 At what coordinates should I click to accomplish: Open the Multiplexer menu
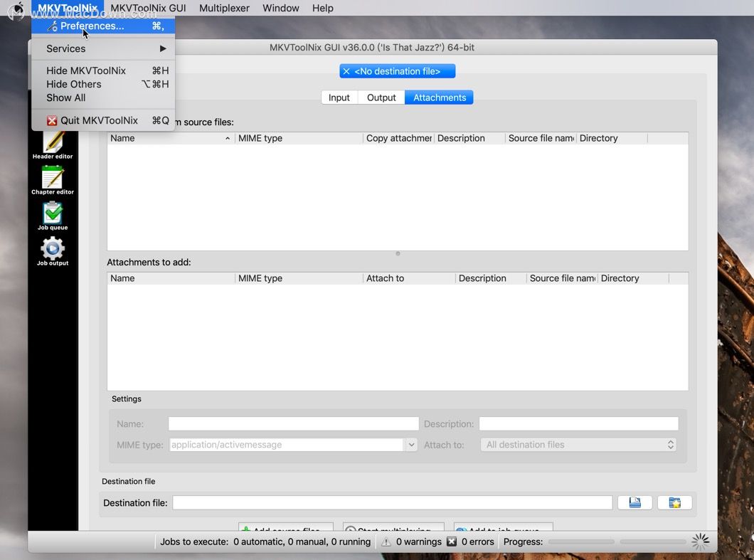(x=224, y=8)
